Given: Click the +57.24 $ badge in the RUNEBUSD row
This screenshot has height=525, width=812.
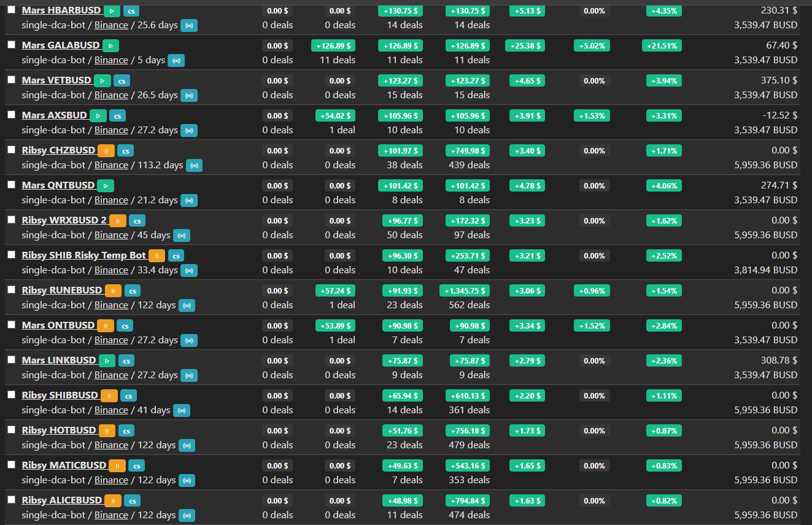Looking at the screenshot, I should (x=335, y=290).
